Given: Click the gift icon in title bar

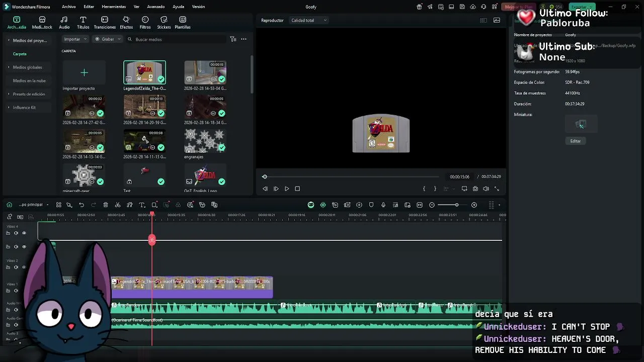Looking at the screenshot, I should click(419, 7).
